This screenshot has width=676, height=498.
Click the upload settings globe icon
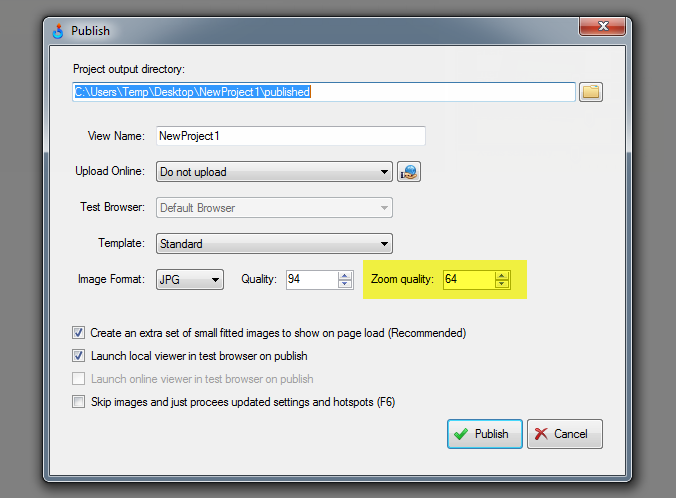[x=408, y=172]
